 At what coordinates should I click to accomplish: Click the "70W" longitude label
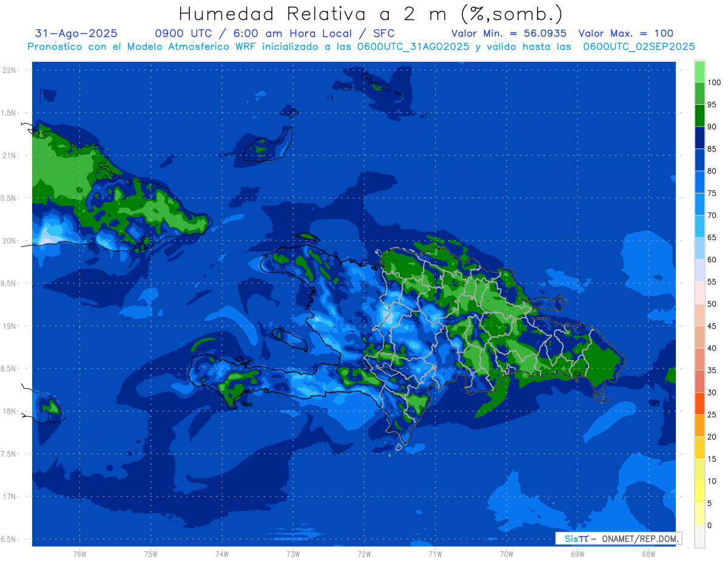point(507,554)
